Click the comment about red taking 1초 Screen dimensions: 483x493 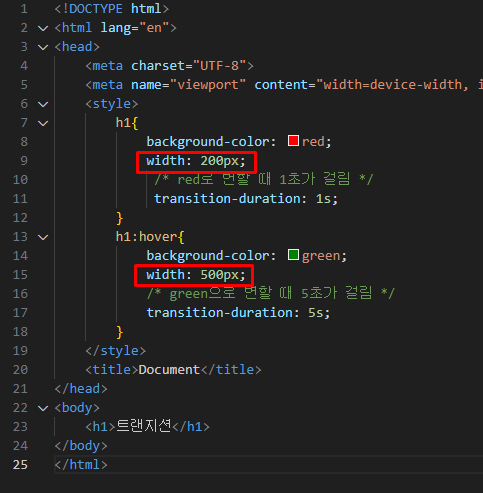263,179
